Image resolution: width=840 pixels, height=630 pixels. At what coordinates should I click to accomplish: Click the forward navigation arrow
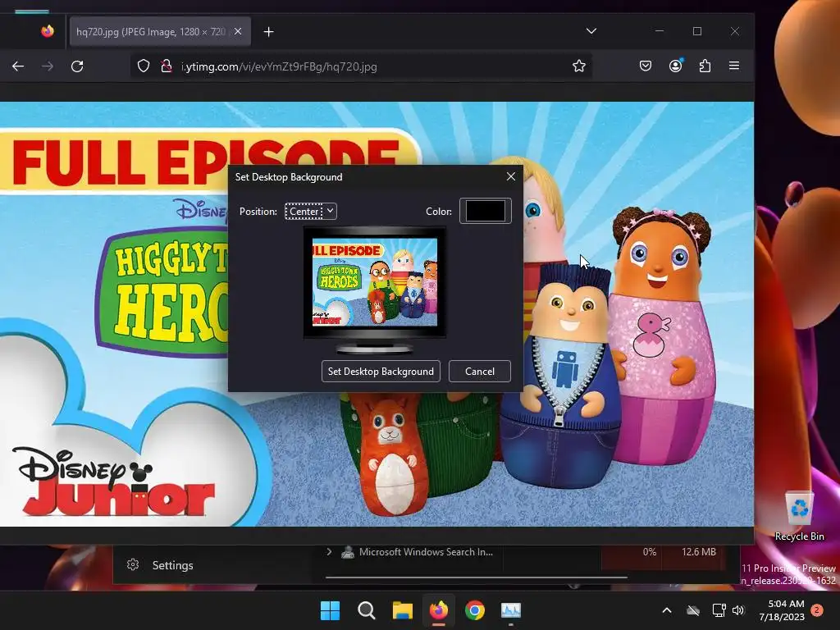[x=48, y=66]
